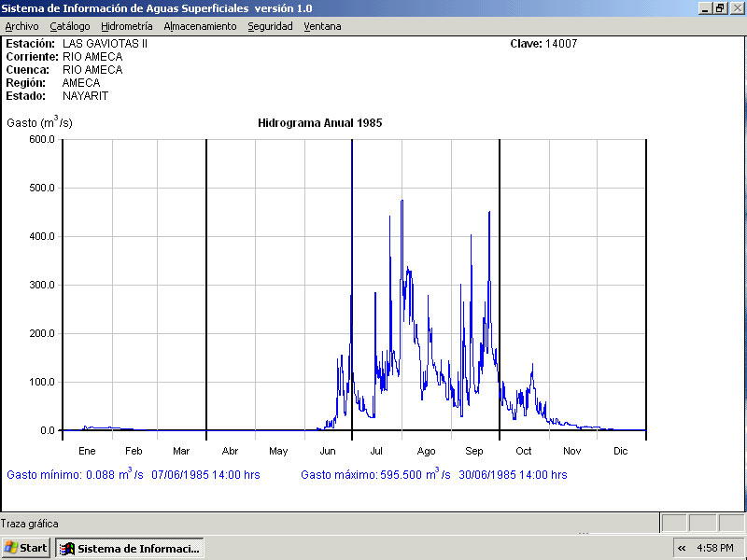Open the Catálogo menu
This screenshot has height=560, width=747.
click(x=70, y=26)
